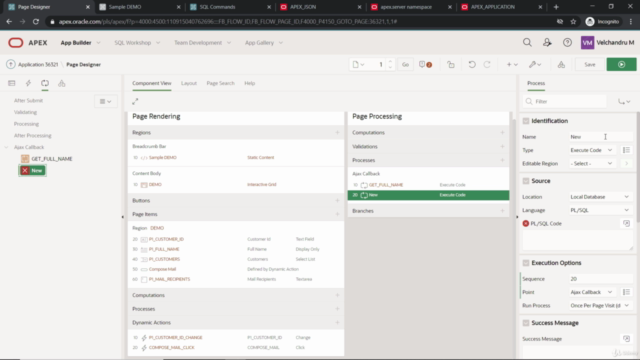The height and width of the screenshot is (360, 640).
Task: Click the browser reload icon
Action: [x=36, y=22]
